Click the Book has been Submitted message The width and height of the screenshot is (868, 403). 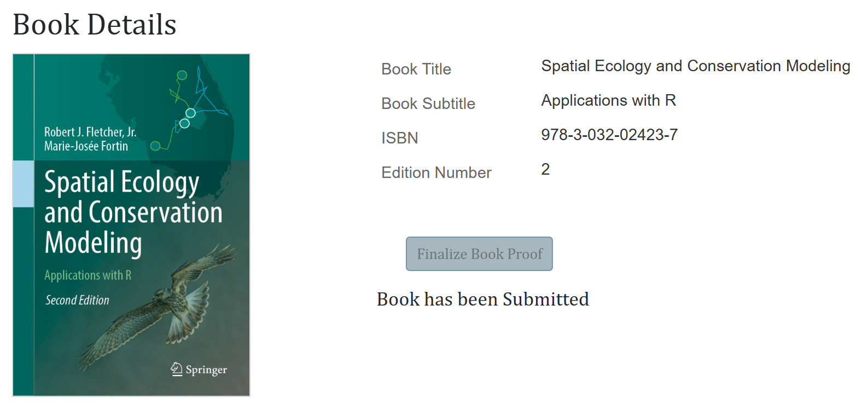pos(482,300)
